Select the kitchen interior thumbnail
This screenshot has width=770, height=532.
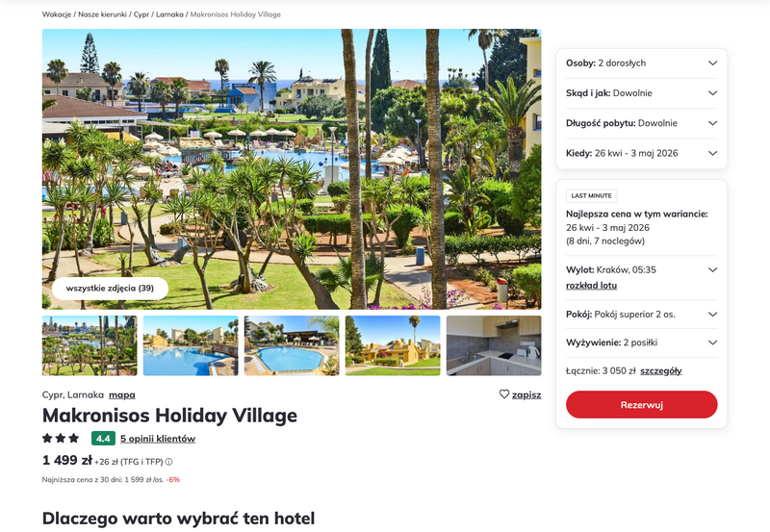tap(494, 345)
